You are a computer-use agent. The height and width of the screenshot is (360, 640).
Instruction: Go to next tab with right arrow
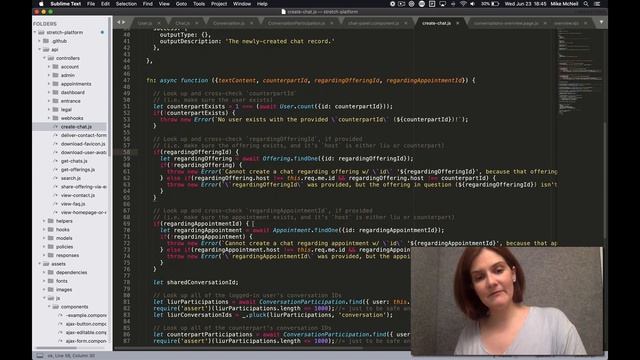pyautogui.click(x=124, y=22)
